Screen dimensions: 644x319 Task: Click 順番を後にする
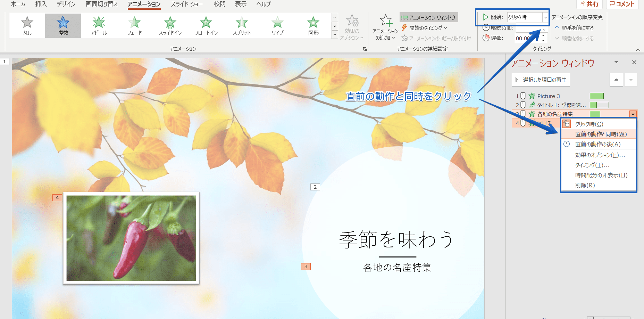click(574, 38)
